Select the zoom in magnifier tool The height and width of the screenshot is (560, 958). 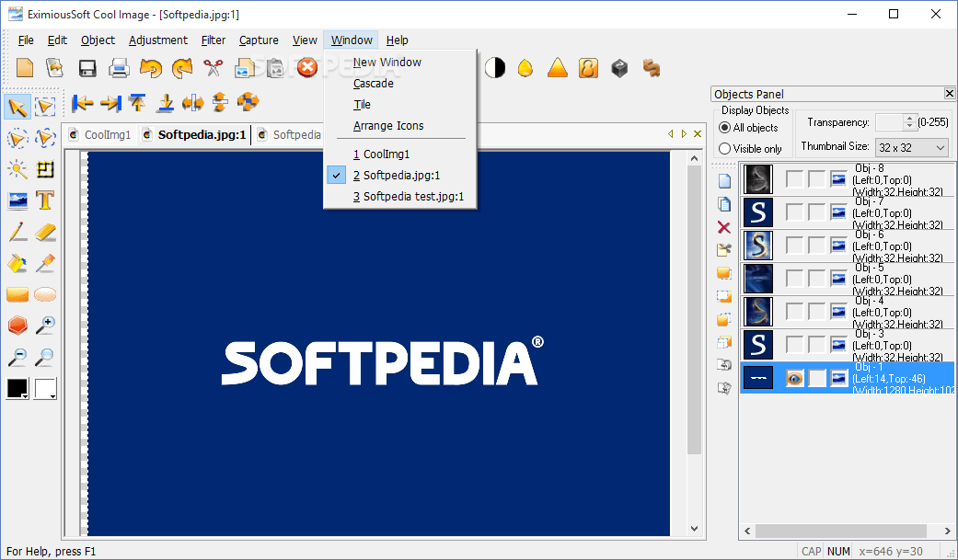click(45, 326)
